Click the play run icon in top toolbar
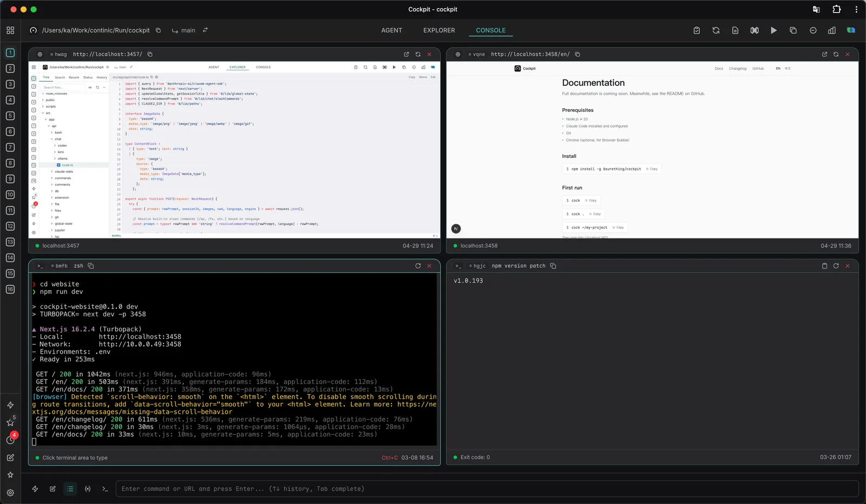The width and height of the screenshot is (866, 504). tap(773, 30)
